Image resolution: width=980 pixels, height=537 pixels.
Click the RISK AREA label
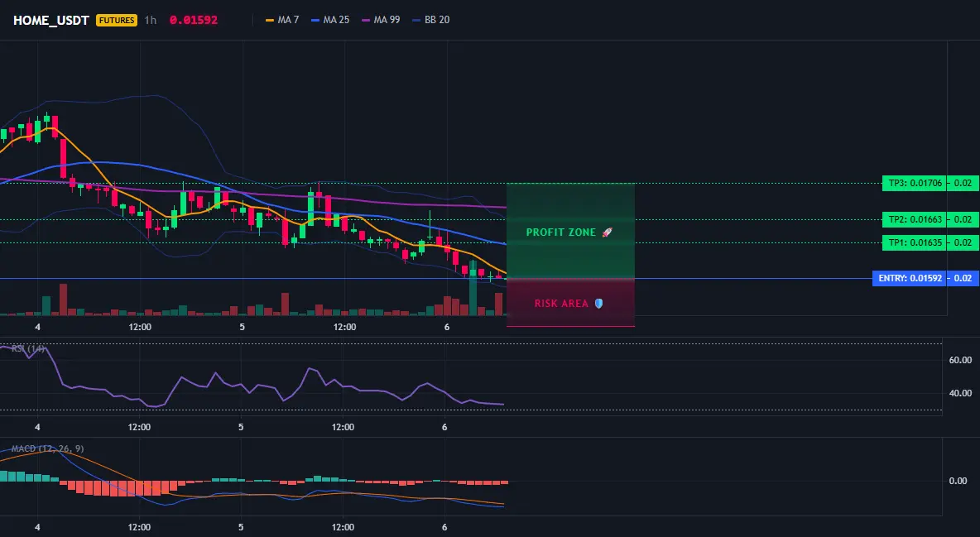click(x=561, y=303)
